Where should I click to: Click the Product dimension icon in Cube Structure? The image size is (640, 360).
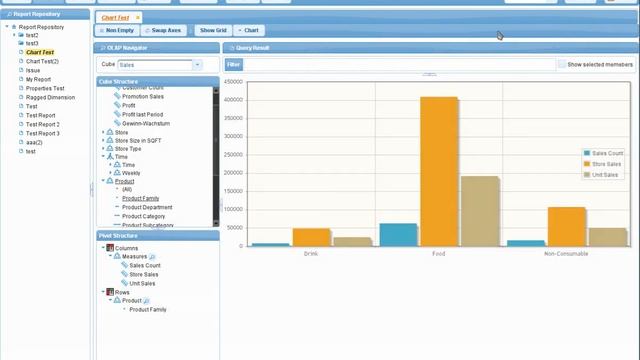pyautogui.click(x=110, y=180)
